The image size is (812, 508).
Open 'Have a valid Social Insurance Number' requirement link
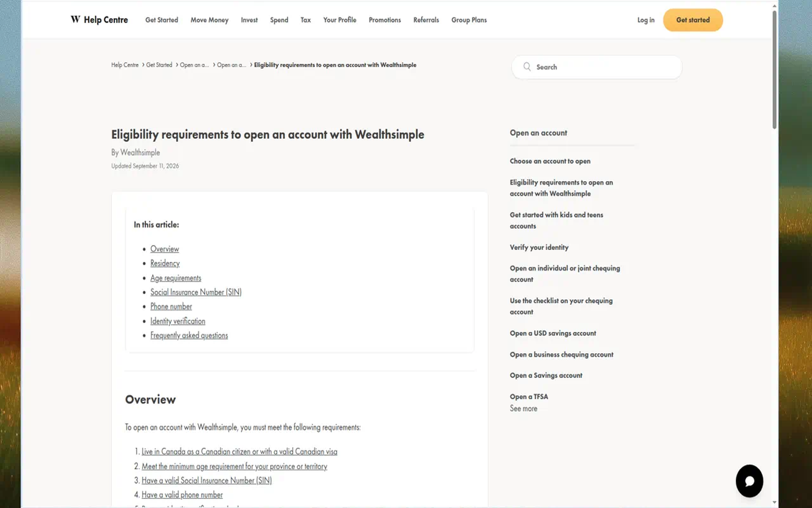[206, 480]
